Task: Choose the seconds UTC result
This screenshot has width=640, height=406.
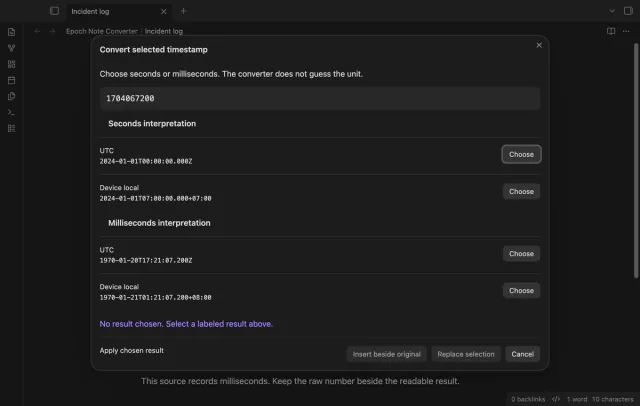Action: 521,154
